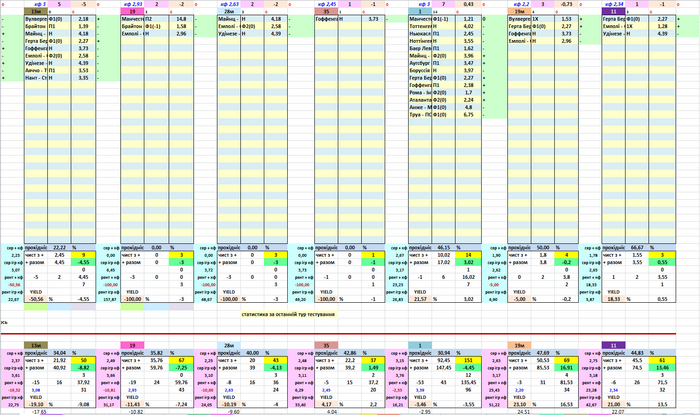Click the yellow cell with value 67
The width and height of the screenshot is (700, 415).
point(181,360)
